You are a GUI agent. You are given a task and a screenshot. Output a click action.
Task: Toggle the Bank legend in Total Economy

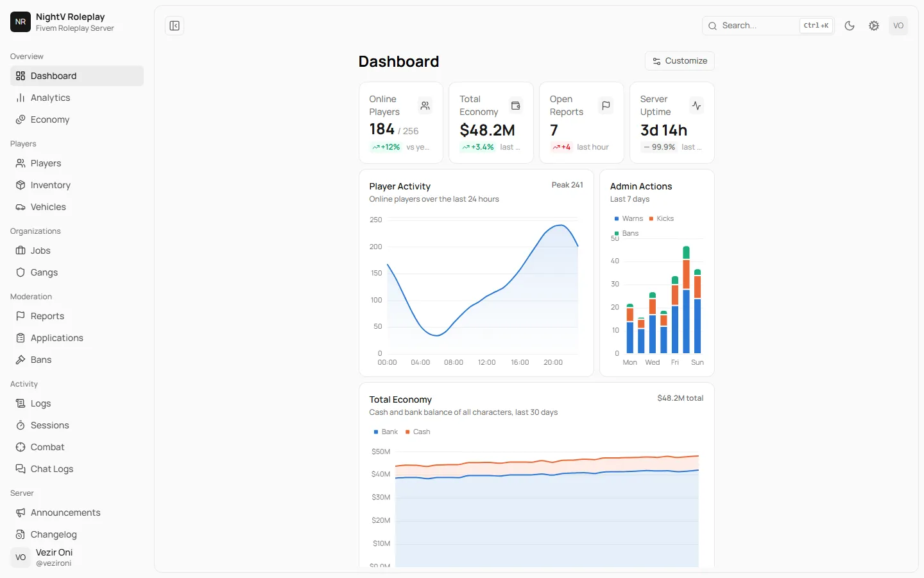[386, 432]
